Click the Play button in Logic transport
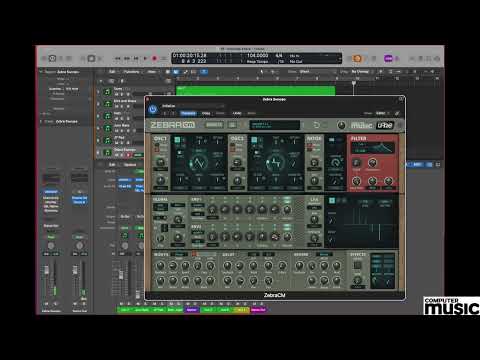Screen dimensions: 480x360 pos(145,58)
